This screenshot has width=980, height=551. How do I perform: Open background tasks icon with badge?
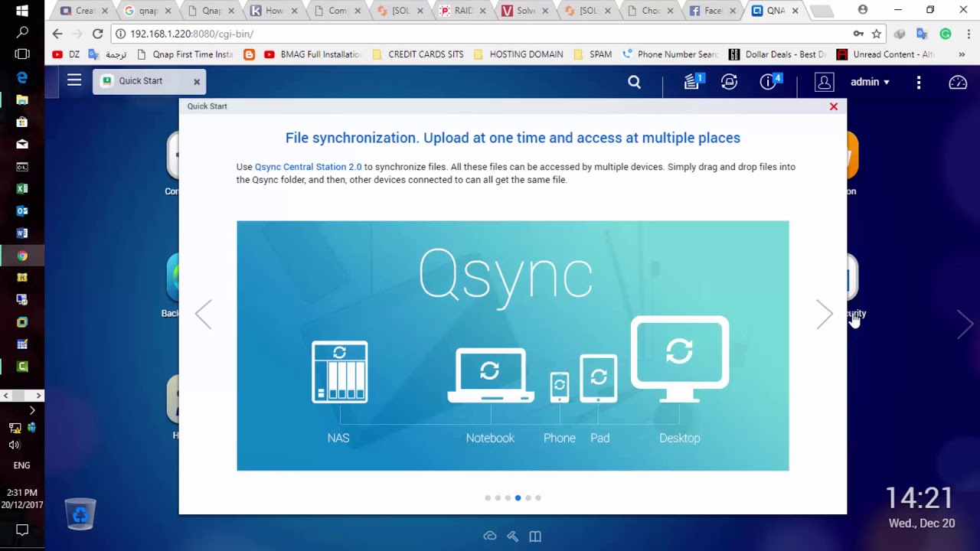coord(694,81)
